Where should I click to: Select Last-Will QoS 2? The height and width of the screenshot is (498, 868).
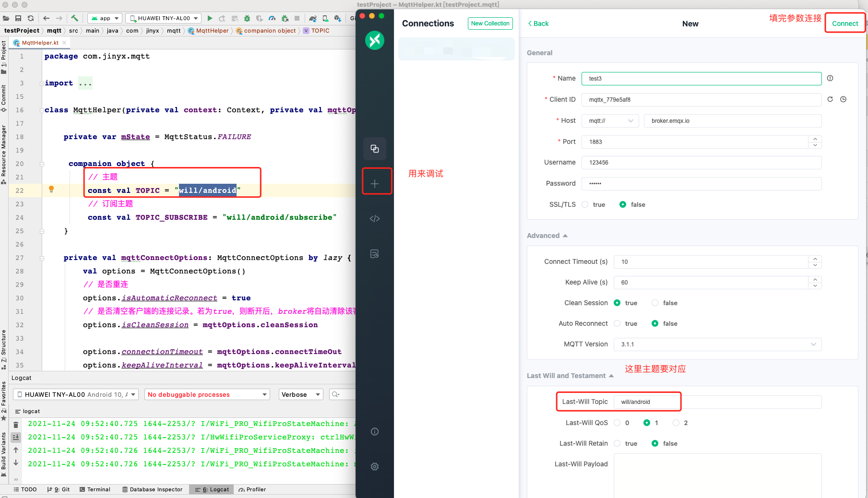coord(676,423)
